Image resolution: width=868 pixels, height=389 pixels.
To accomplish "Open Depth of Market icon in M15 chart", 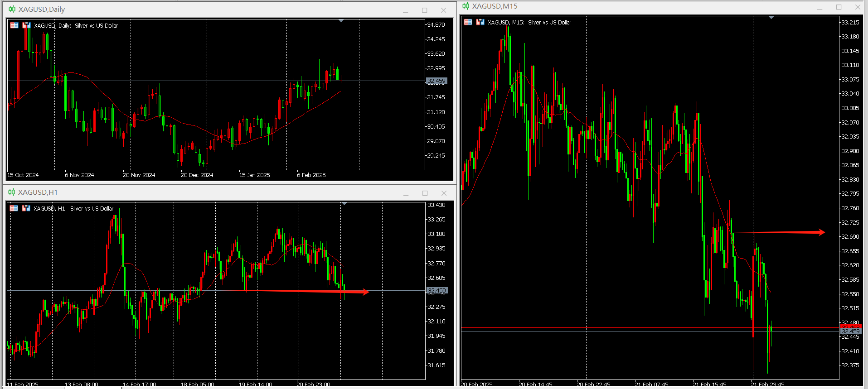I will click(x=468, y=22).
